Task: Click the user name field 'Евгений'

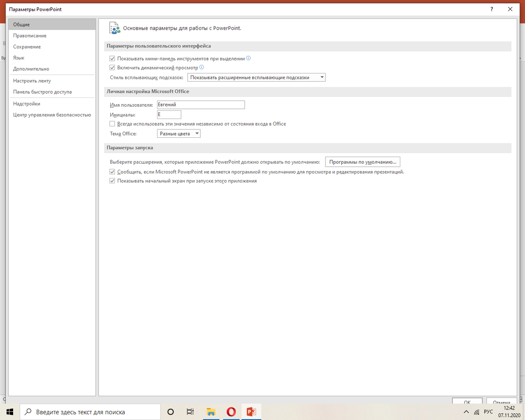Action: click(201, 105)
